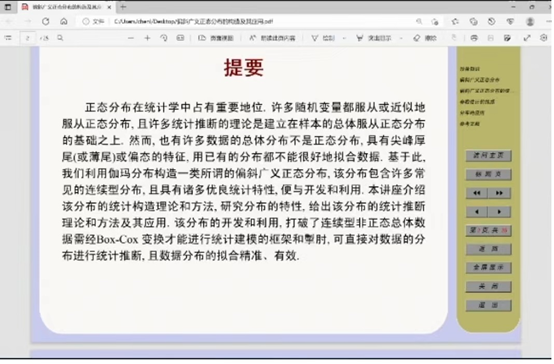Save the PDF document
This screenshot has width=554, height=364.
click(490, 38)
